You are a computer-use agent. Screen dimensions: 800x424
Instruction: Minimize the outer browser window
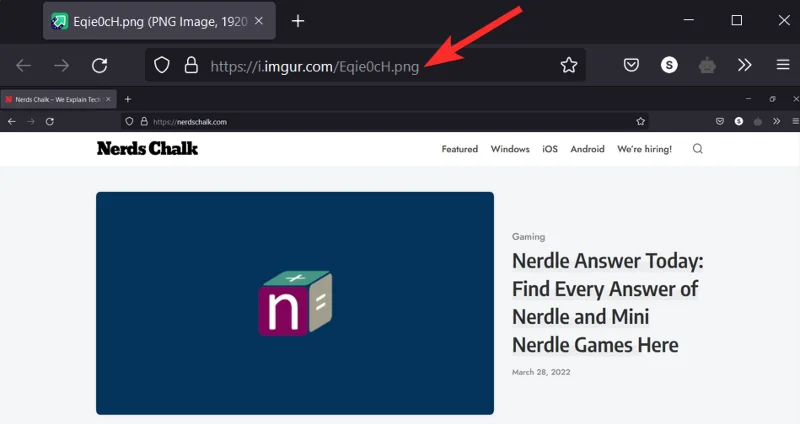pos(689,20)
